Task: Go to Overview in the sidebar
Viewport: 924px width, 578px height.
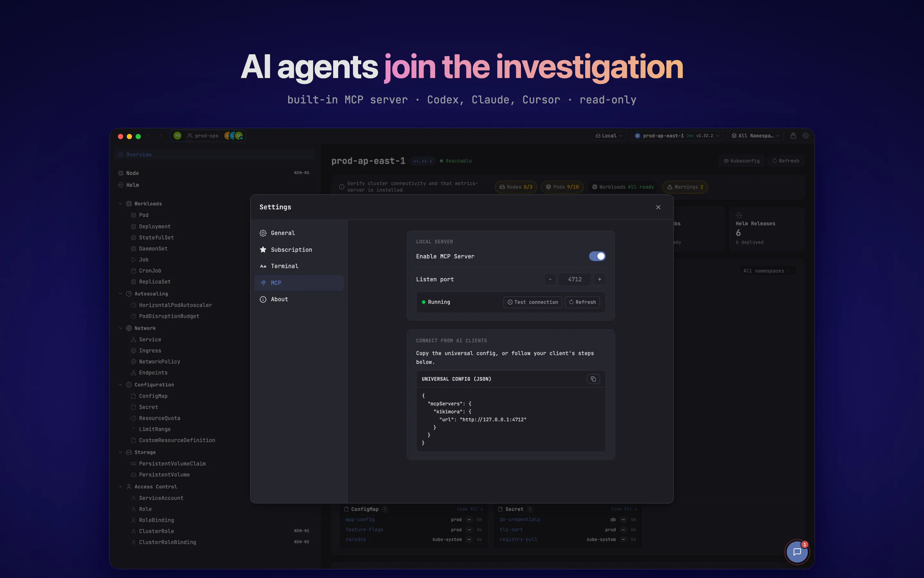Action: pos(214,155)
